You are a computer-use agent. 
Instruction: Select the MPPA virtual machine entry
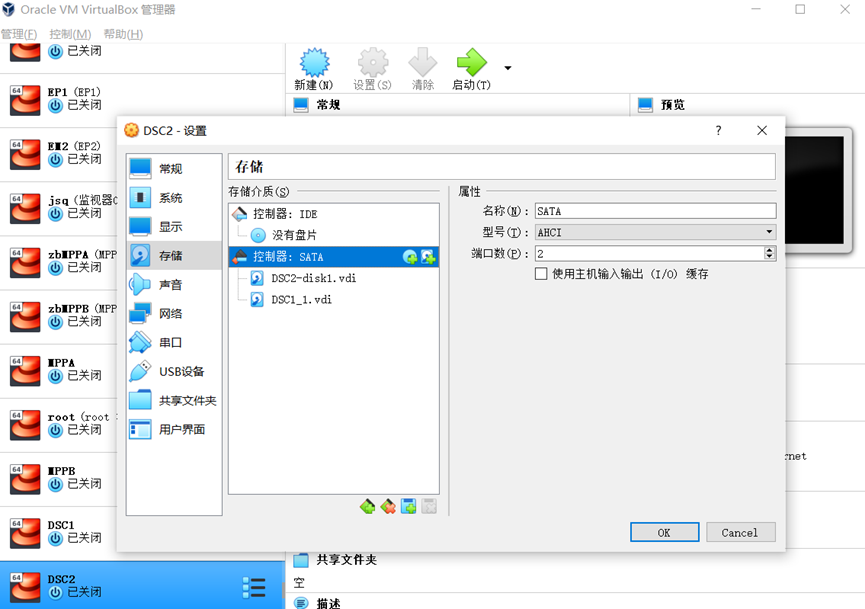click(60, 371)
